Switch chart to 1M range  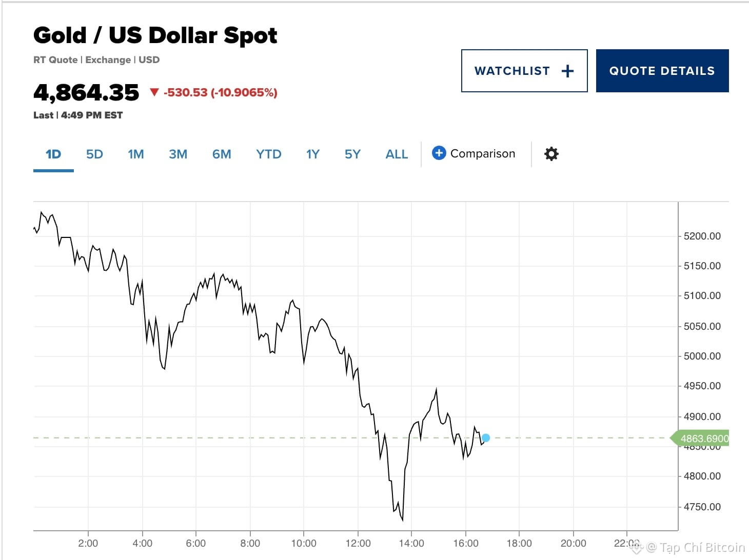click(136, 154)
